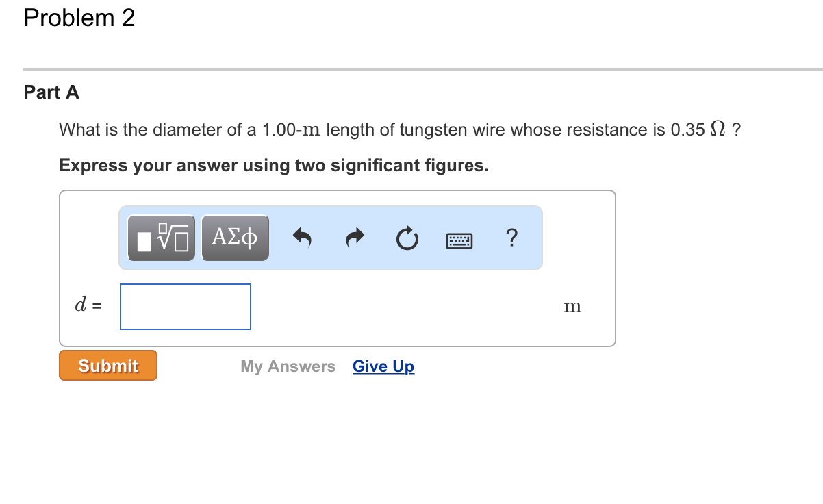
Task: Focus the d = answer input box
Action: click(x=186, y=307)
